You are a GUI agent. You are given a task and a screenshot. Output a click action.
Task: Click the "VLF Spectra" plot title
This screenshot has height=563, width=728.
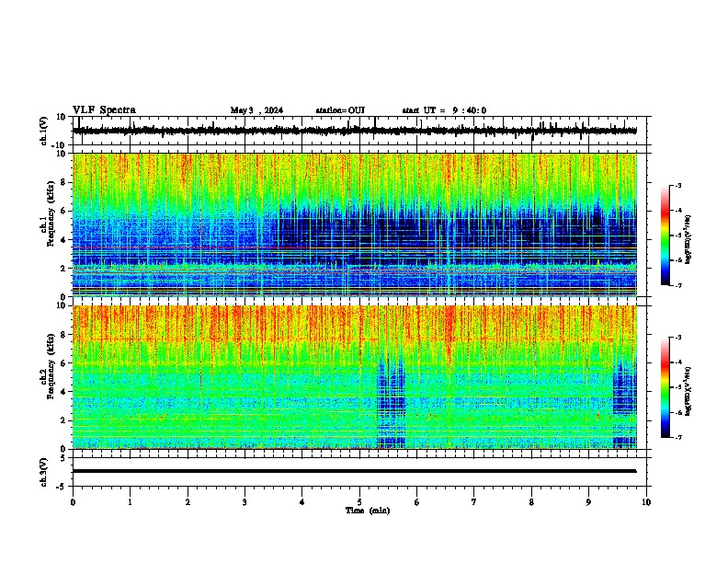[104, 110]
